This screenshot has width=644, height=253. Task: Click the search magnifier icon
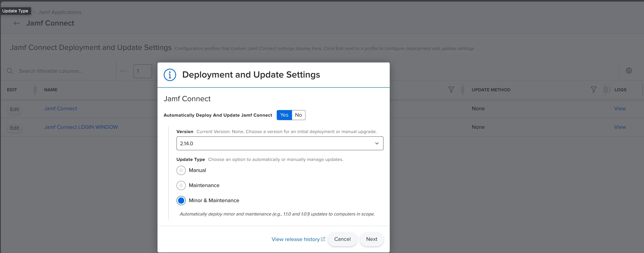point(10,71)
